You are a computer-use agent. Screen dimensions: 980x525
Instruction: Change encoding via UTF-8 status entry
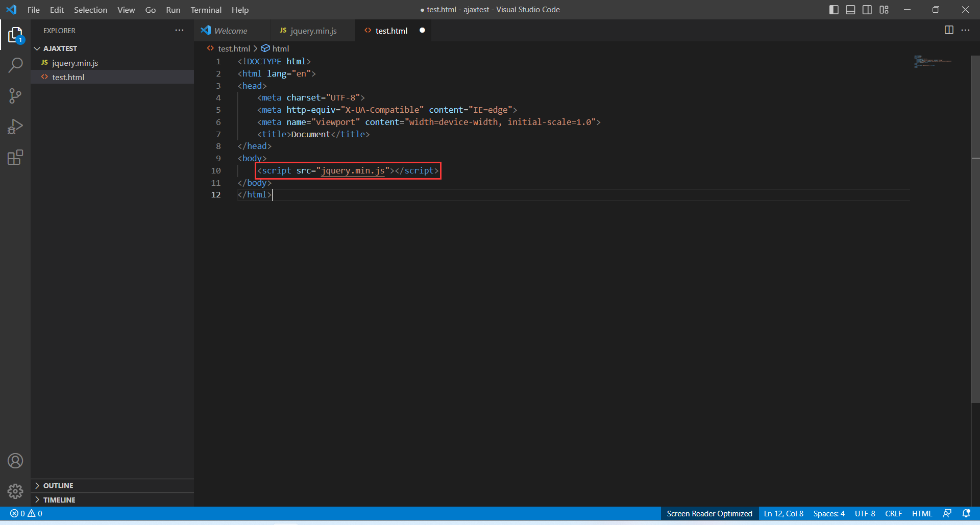(x=865, y=513)
